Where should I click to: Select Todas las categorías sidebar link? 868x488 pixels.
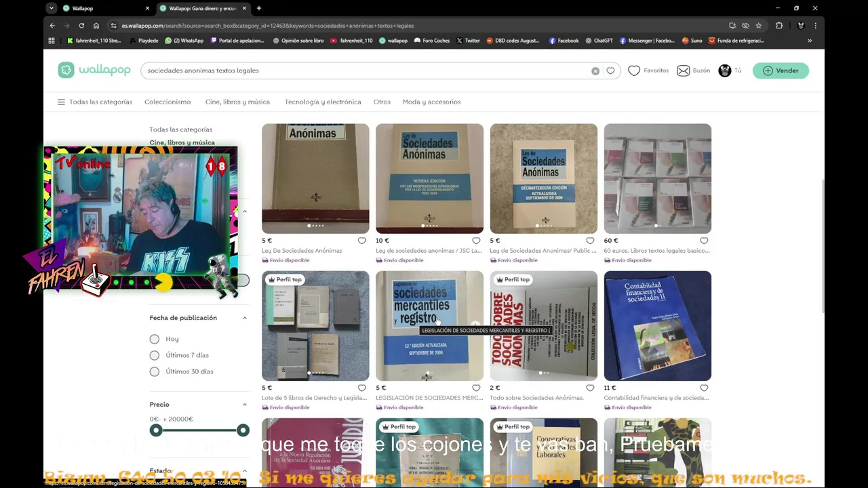181,129
